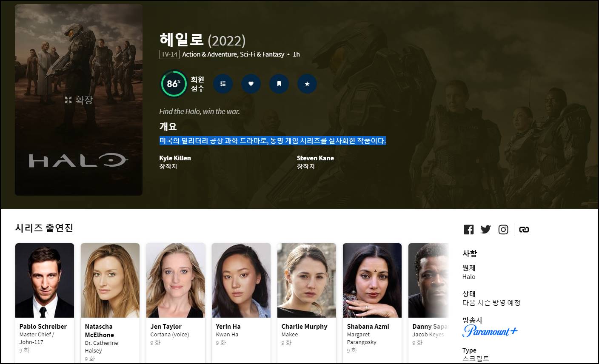Click the 'Jacob Keyes' character text

coord(428,334)
